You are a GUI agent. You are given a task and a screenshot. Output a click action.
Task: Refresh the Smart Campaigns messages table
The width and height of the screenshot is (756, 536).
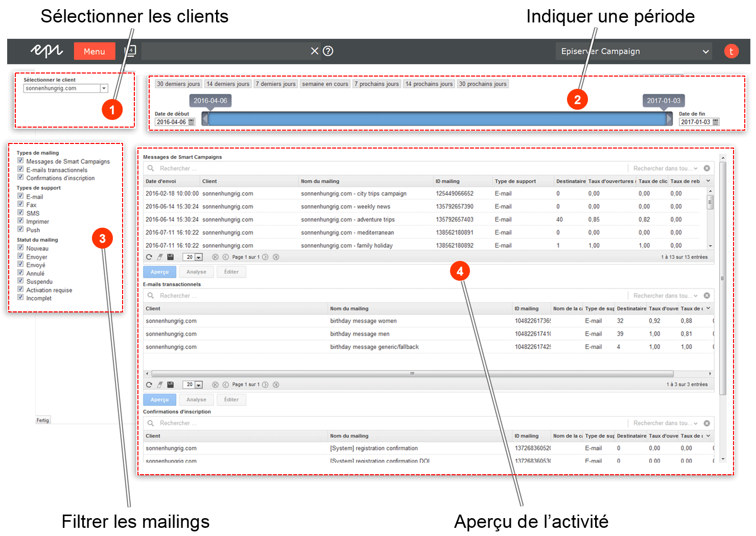coord(149,257)
